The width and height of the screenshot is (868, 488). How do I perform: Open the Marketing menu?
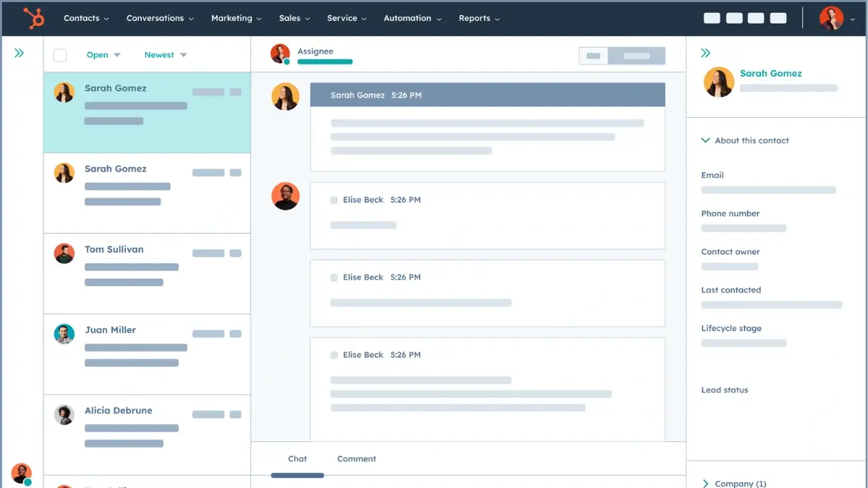pos(237,18)
